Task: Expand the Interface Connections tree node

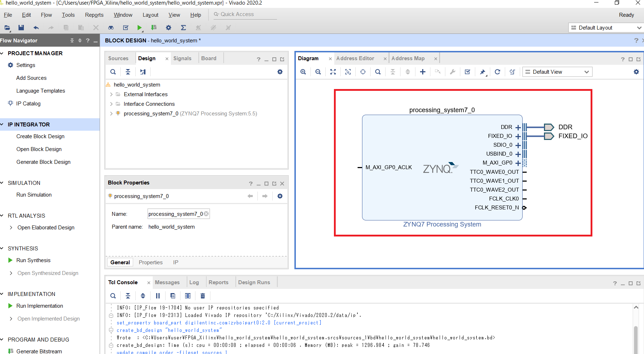Action: pos(111,104)
